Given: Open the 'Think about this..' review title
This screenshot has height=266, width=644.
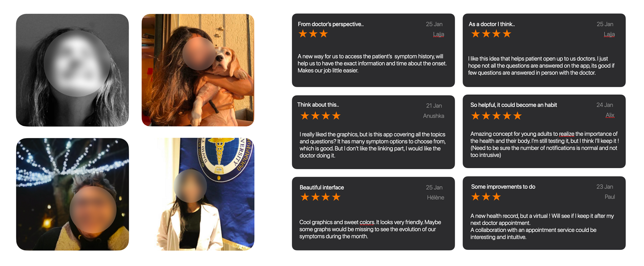Looking at the screenshot, I should (x=318, y=105).
